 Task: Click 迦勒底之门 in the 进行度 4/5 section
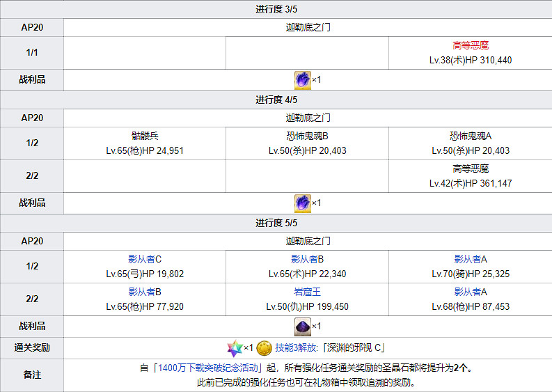(x=308, y=118)
